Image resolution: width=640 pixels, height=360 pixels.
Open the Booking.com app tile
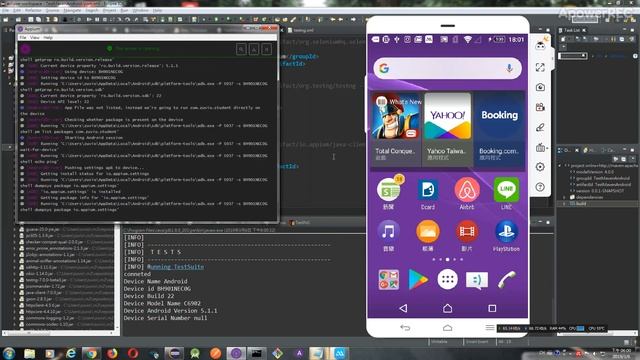(x=499, y=129)
